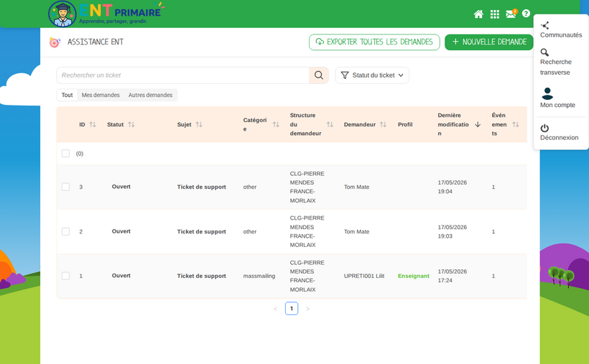
Task: Open Ticket de support with ID 2
Action: [x=201, y=231]
